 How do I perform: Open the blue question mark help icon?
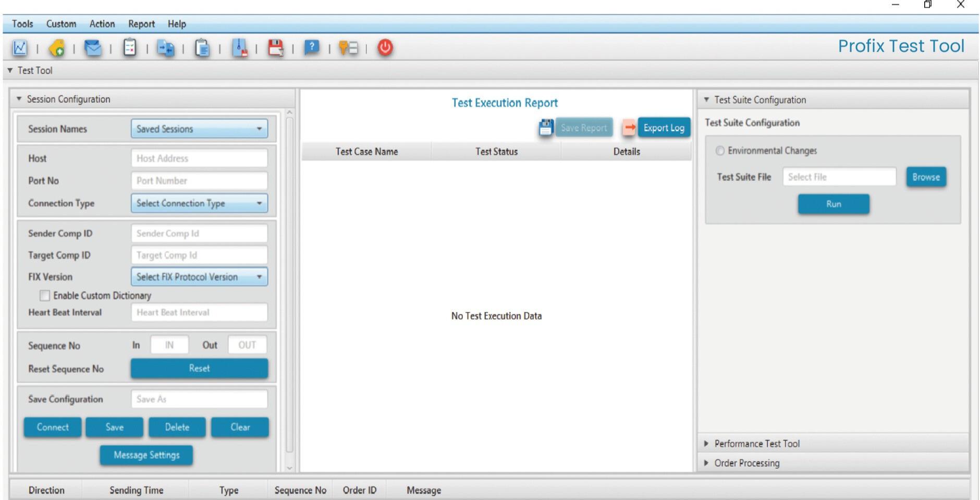(x=312, y=48)
